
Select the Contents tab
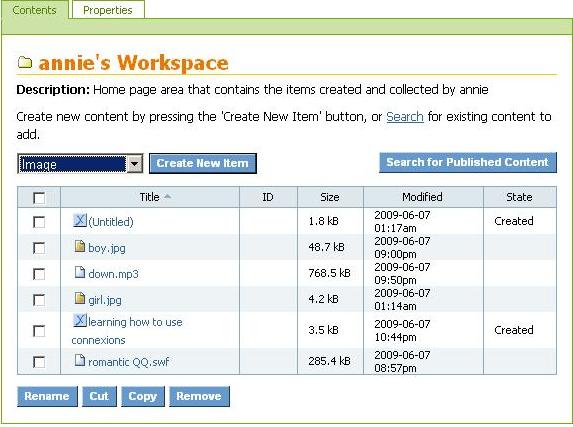click(x=34, y=10)
